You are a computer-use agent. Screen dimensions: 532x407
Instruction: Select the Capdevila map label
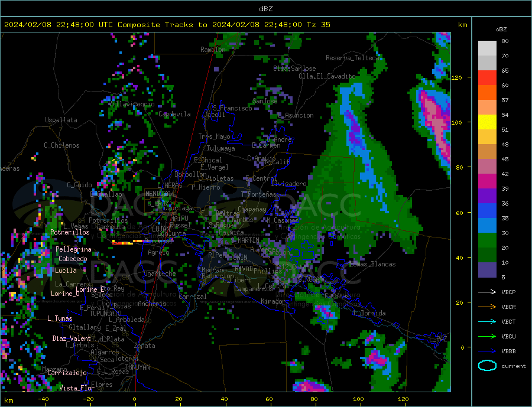(x=174, y=114)
